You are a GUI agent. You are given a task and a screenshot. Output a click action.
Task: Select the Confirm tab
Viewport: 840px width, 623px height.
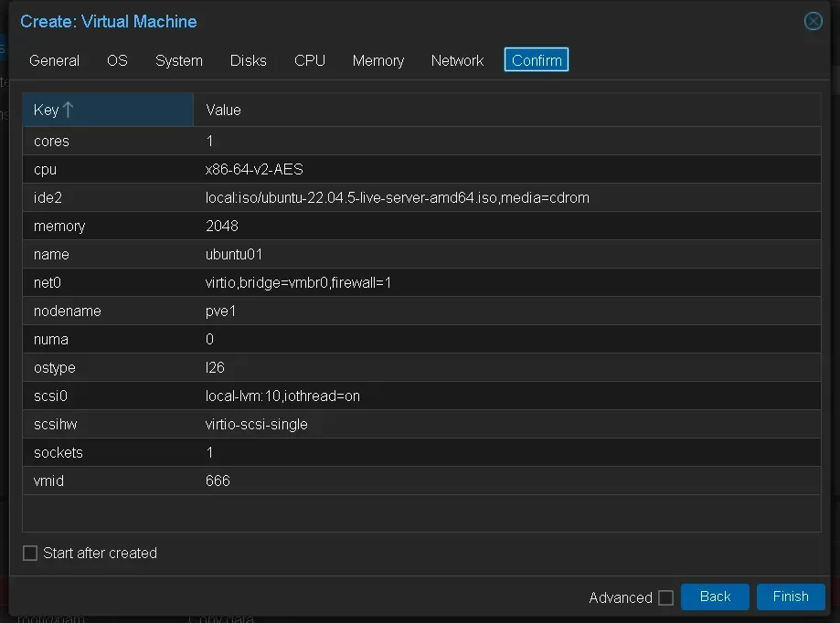click(537, 60)
